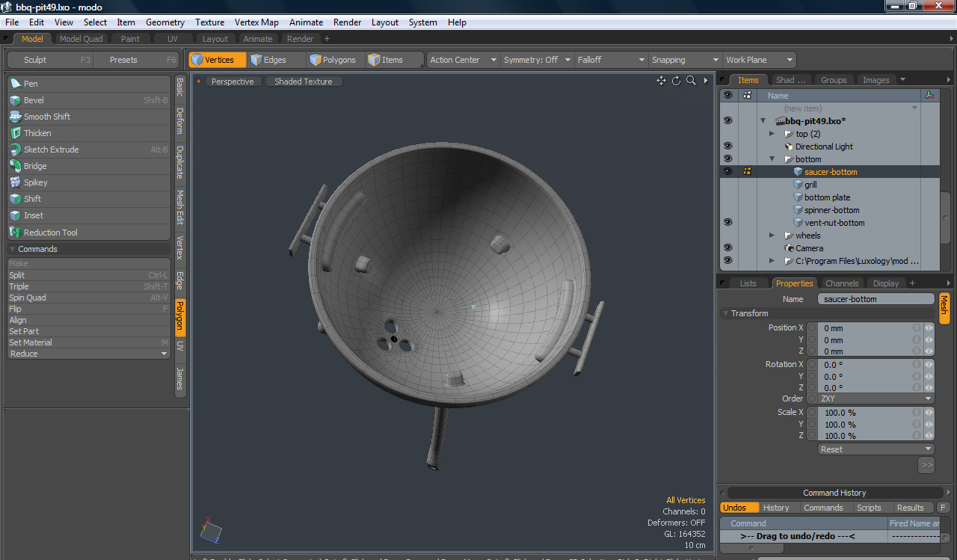Click the bbq-pit49.lxo scene clapper icon
957x560 pixels.
(780, 120)
